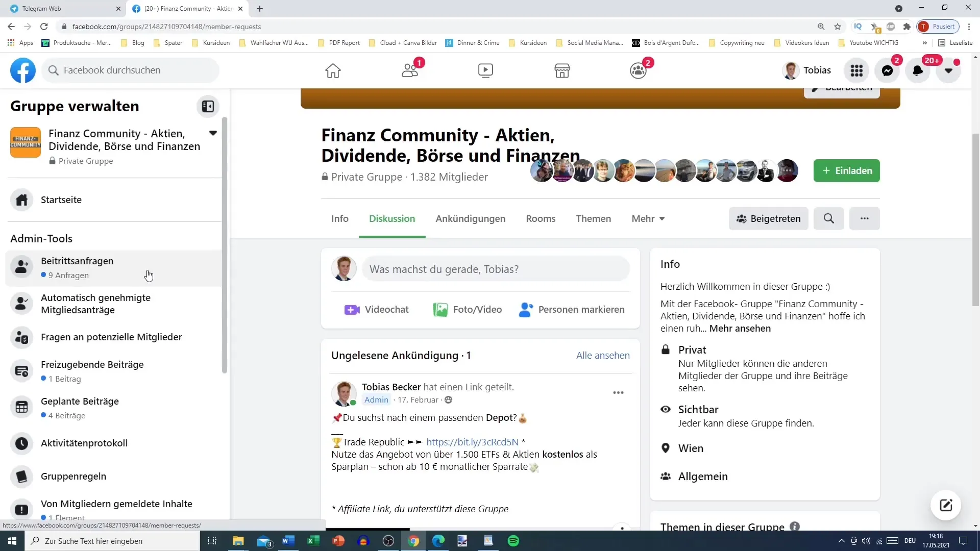Open PowerPoint from the taskbar
The width and height of the screenshot is (980, 551).
(338, 541)
